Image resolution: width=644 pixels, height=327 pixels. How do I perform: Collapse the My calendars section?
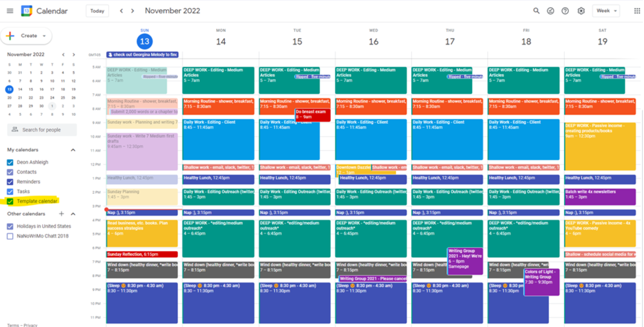73,150
